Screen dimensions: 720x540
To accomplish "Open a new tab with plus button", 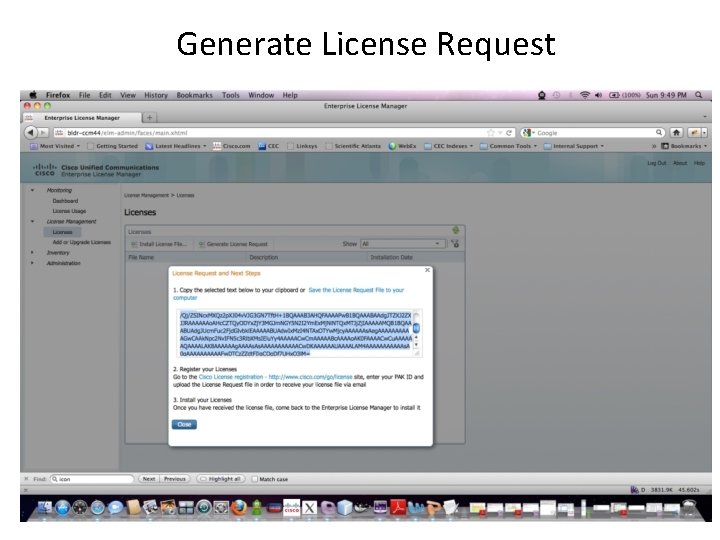I will coord(149,118).
